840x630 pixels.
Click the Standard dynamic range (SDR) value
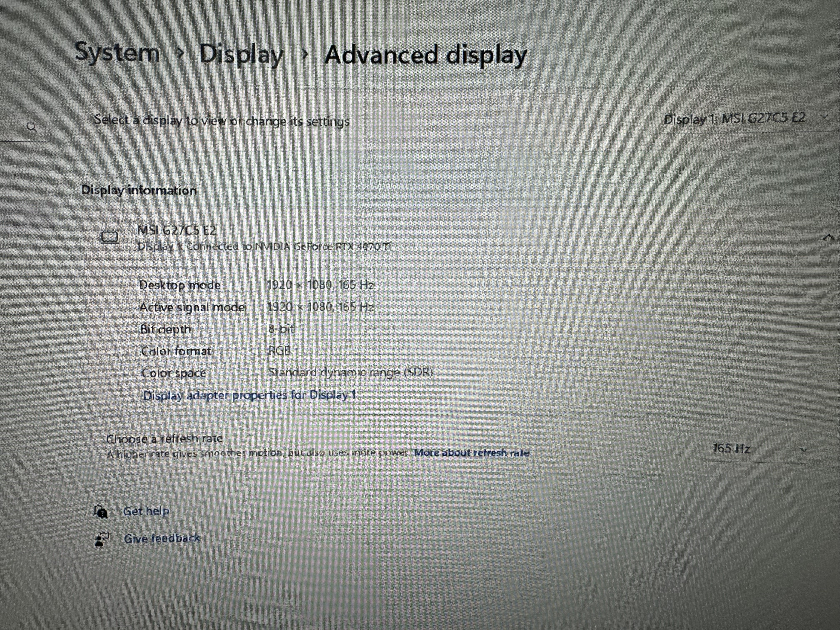click(350, 372)
